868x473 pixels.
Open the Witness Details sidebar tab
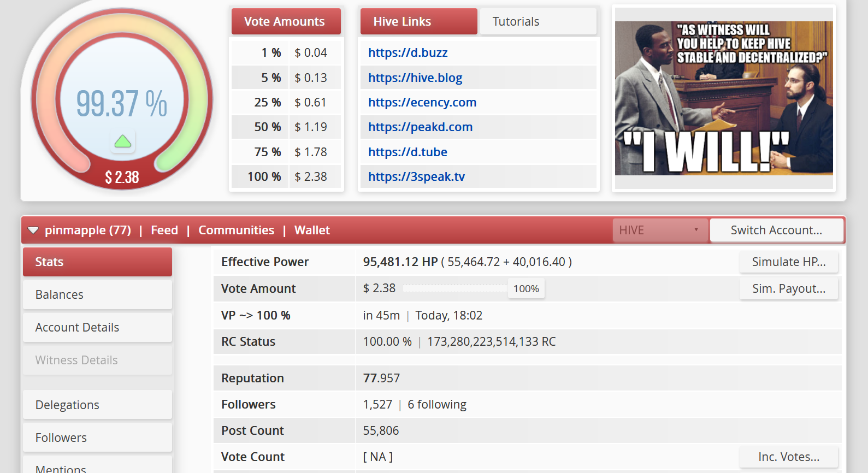pos(97,360)
